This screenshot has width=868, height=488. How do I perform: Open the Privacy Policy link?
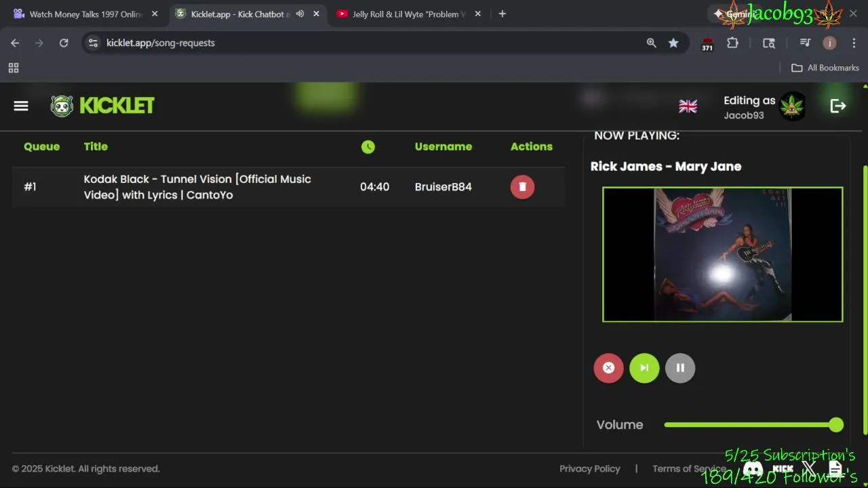[590, 469]
